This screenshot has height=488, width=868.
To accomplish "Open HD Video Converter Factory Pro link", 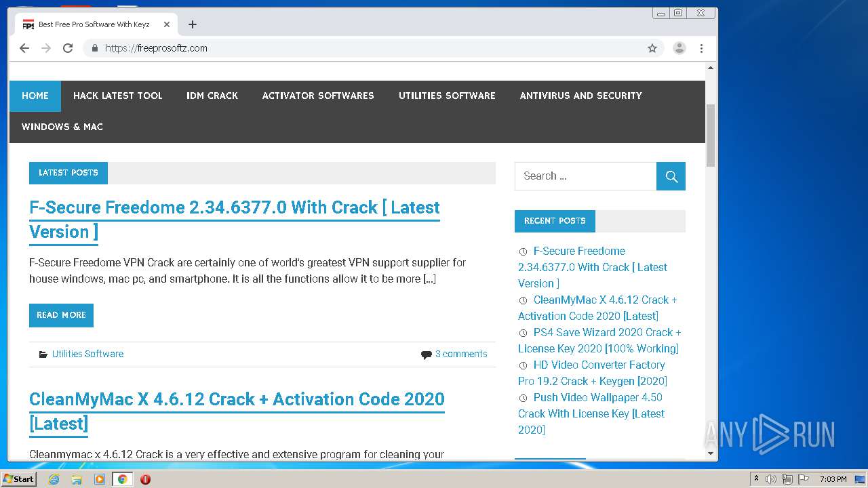I will pos(593,373).
